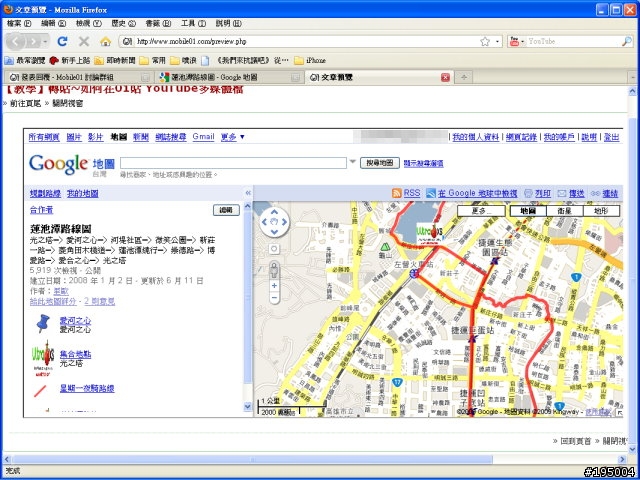
Task: Open the 檢視 menu
Action: pyautogui.click(x=89, y=23)
